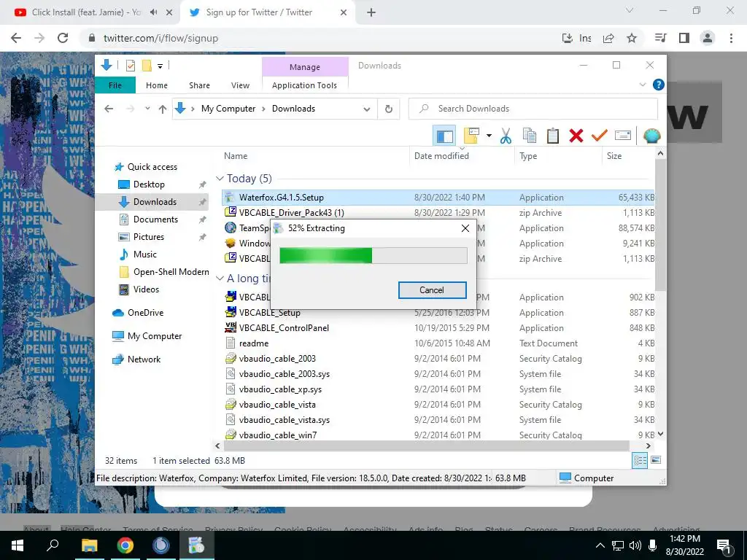Switch to the Share ribbon tab

coord(199,85)
